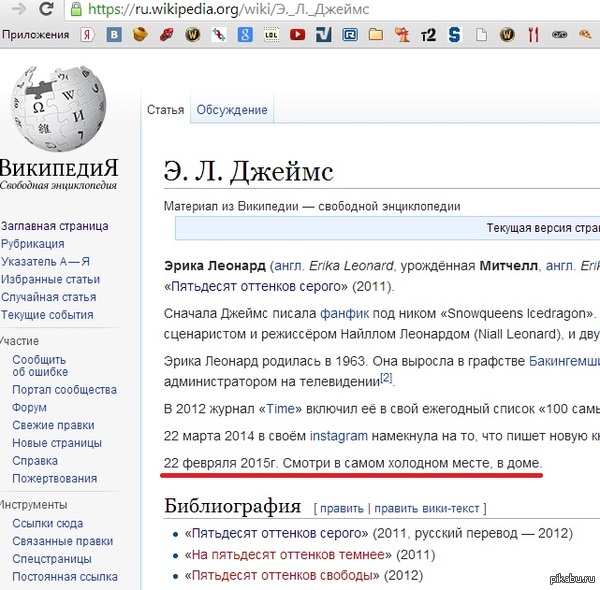Open На пятьдесят оттенков темнее link
Viewport: 600px width, 590px height.
coord(289,554)
